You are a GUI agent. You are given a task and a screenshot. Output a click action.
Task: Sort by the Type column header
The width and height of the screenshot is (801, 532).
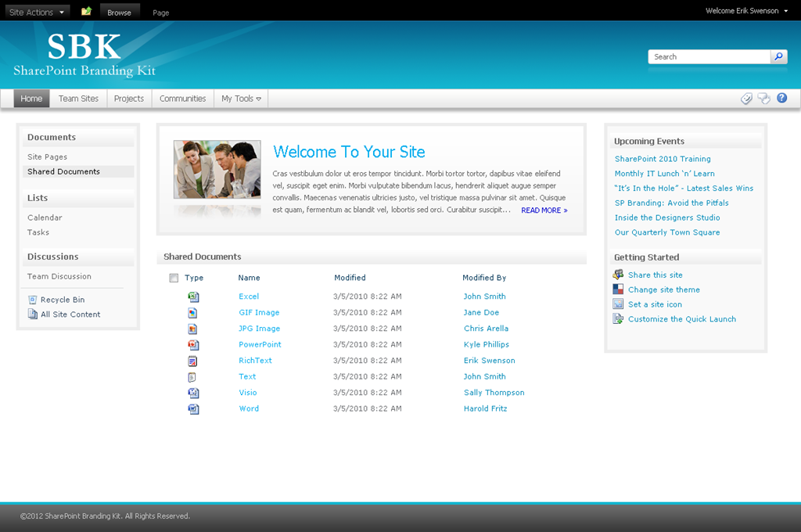[194, 278]
